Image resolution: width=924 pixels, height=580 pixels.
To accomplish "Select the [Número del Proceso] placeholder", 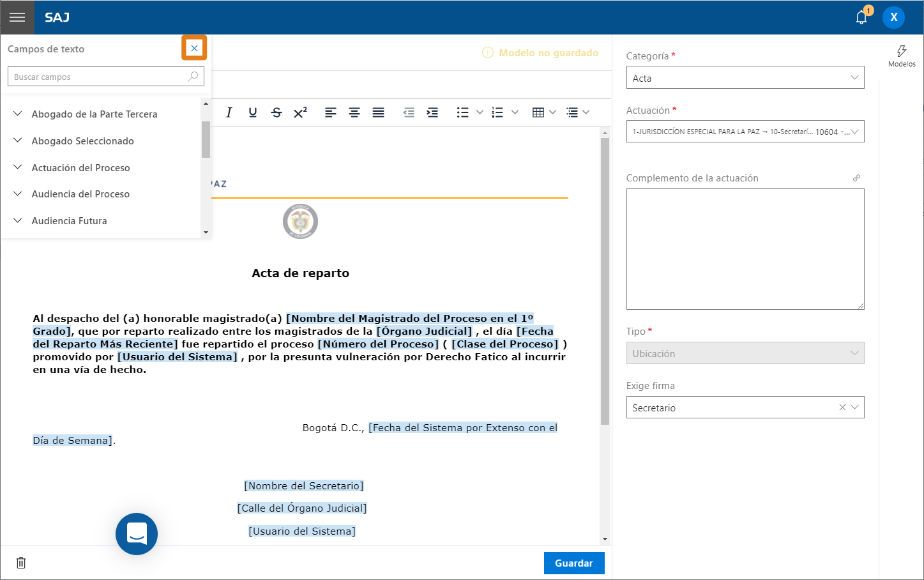I will [378, 344].
